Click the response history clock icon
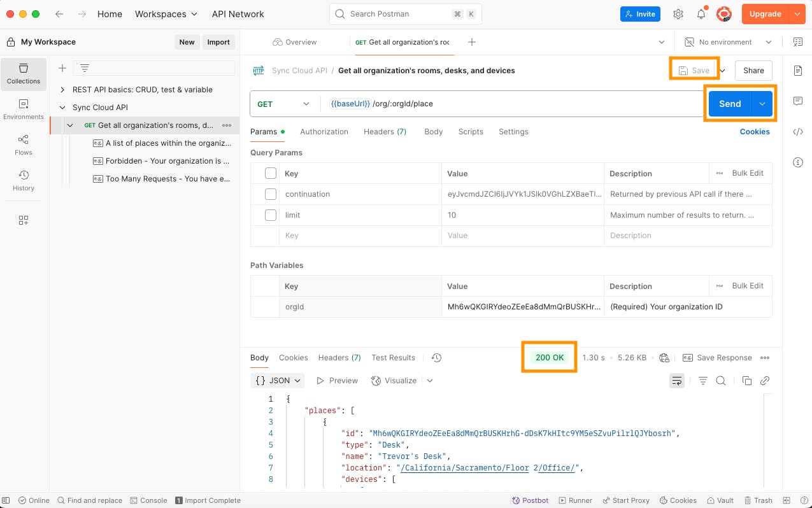The height and width of the screenshot is (508, 812). point(436,358)
